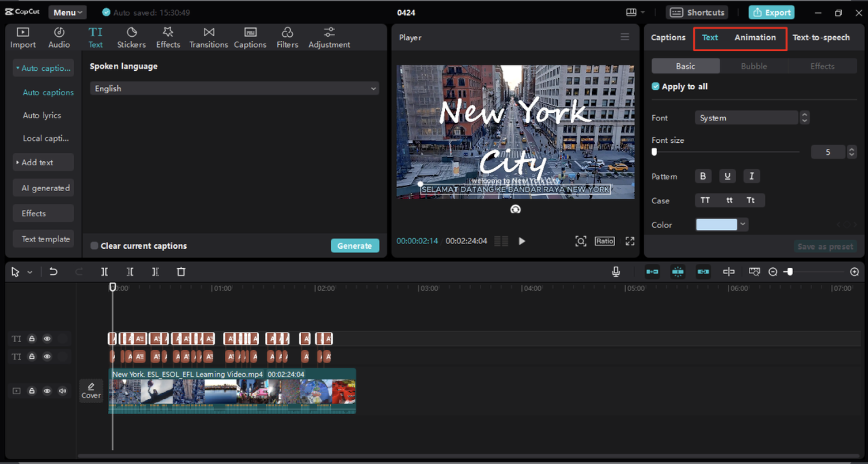The width and height of the screenshot is (868, 464).
Task: Expand the Menu dropdown
Action: pyautogui.click(x=68, y=12)
